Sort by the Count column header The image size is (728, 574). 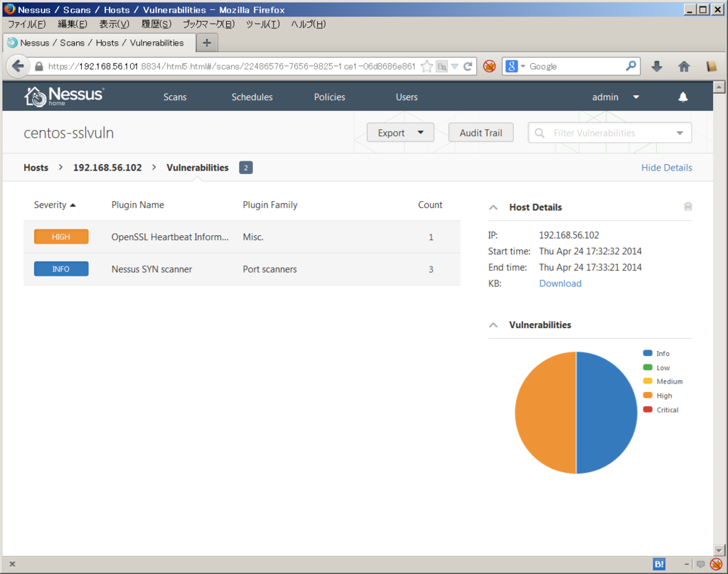click(x=430, y=205)
